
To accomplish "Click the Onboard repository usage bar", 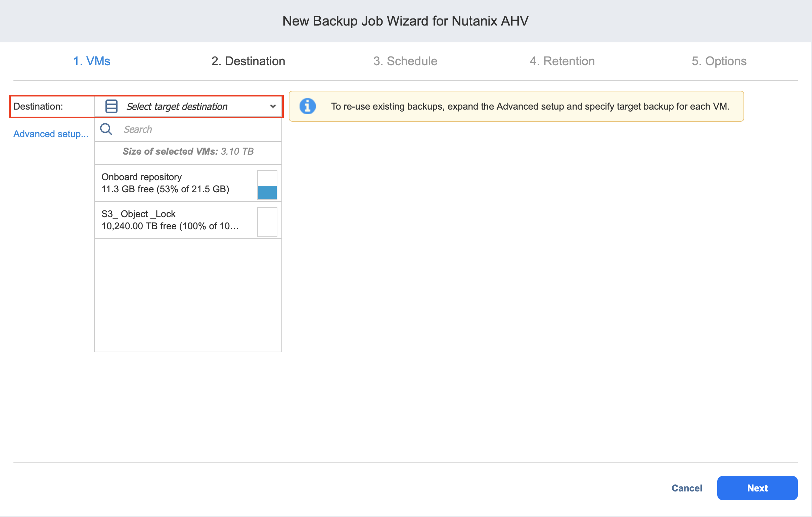I will coord(267,185).
